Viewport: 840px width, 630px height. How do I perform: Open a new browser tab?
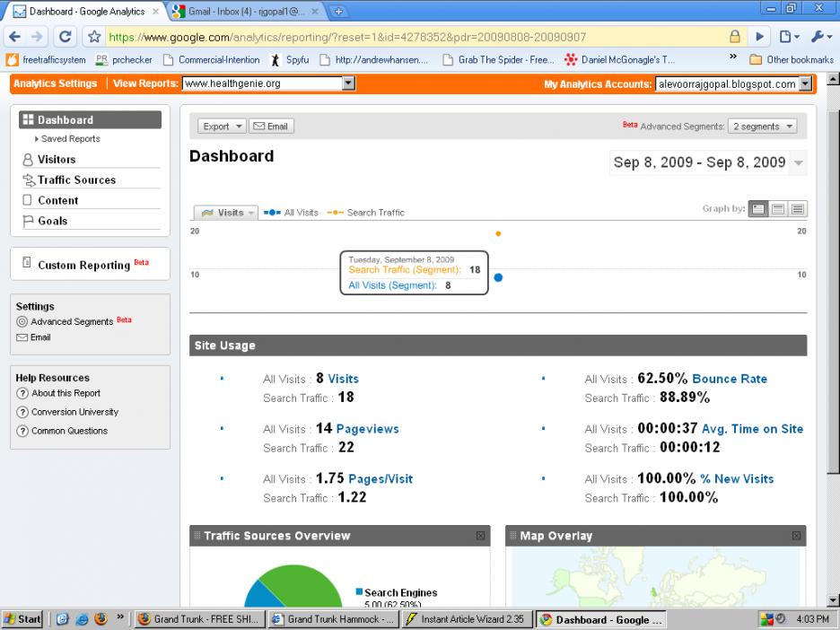click(x=338, y=12)
